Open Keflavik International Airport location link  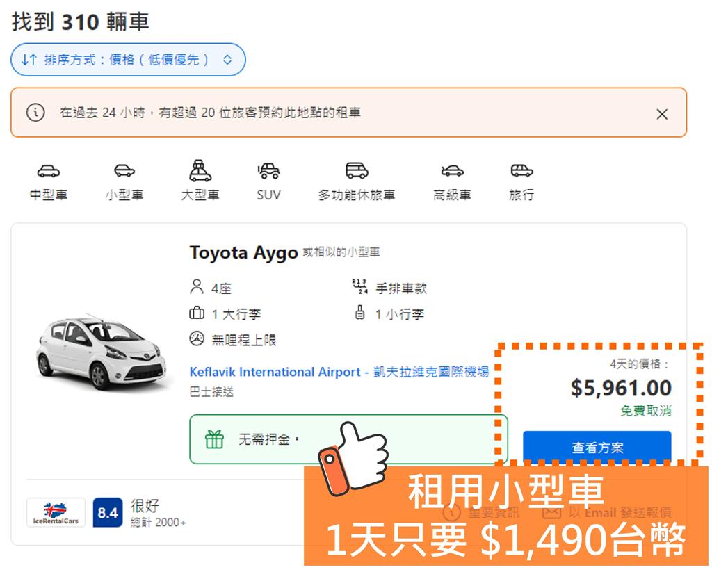coord(339,372)
